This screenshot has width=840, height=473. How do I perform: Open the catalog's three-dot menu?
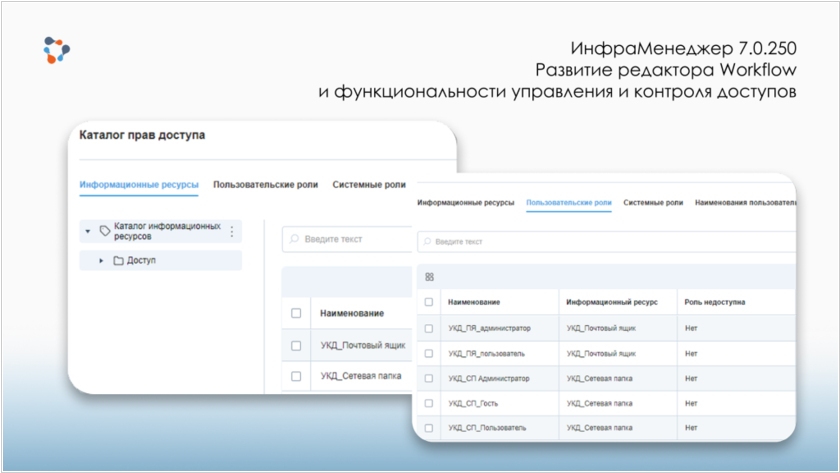[x=232, y=231]
